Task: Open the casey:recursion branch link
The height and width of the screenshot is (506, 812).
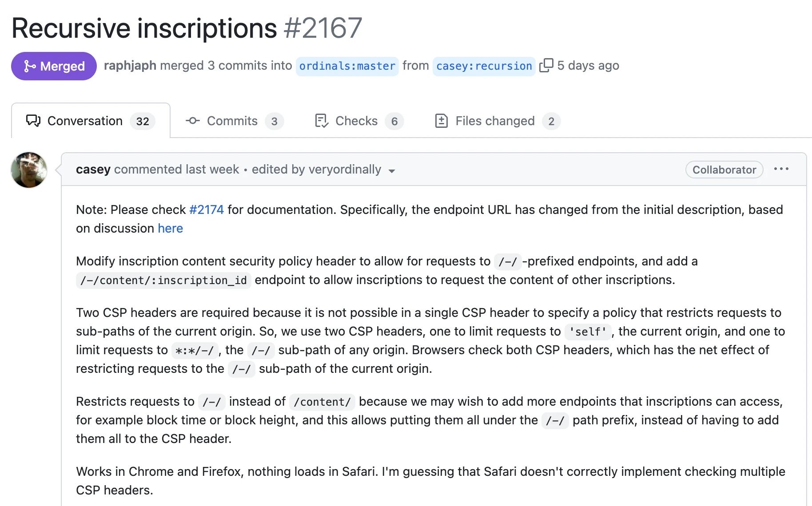Action: click(484, 66)
